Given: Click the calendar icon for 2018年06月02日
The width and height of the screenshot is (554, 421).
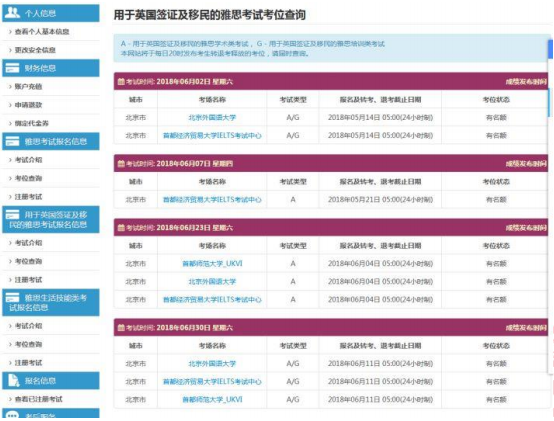Looking at the screenshot, I should 121,82.
